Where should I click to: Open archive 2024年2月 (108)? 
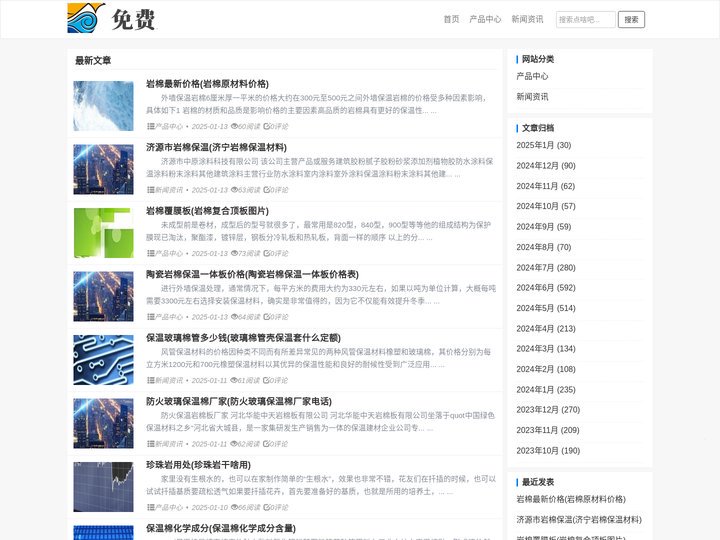point(546,369)
